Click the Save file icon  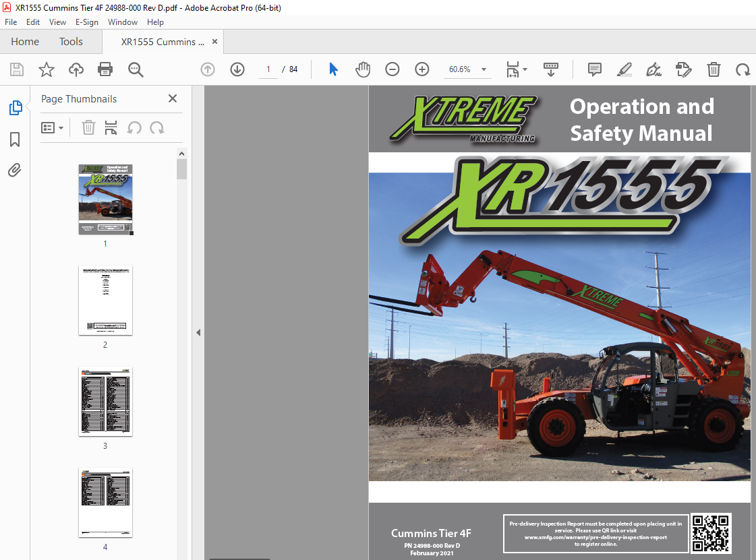point(17,69)
